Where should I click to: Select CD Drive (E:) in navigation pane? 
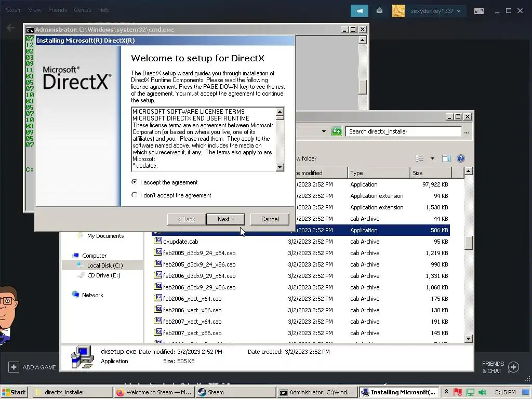pos(103,275)
